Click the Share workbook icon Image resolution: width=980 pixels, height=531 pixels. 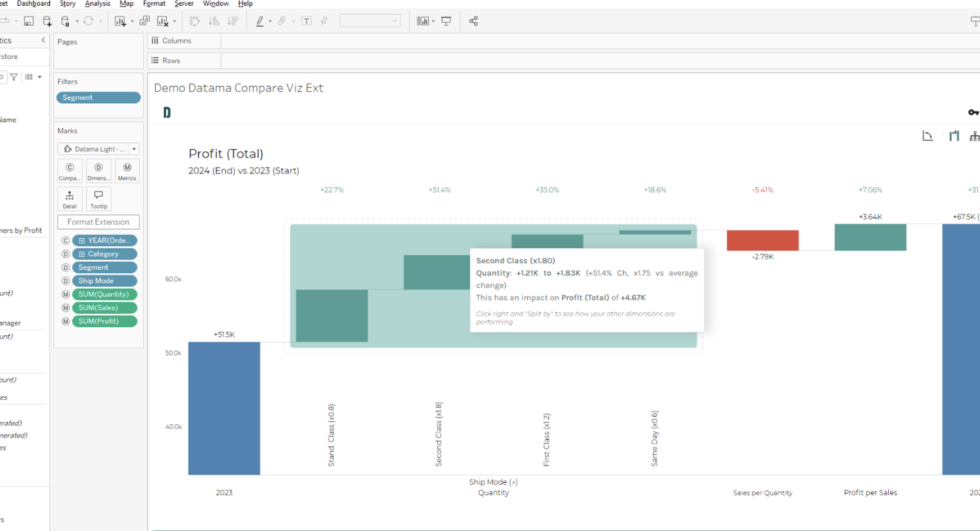click(x=473, y=21)
